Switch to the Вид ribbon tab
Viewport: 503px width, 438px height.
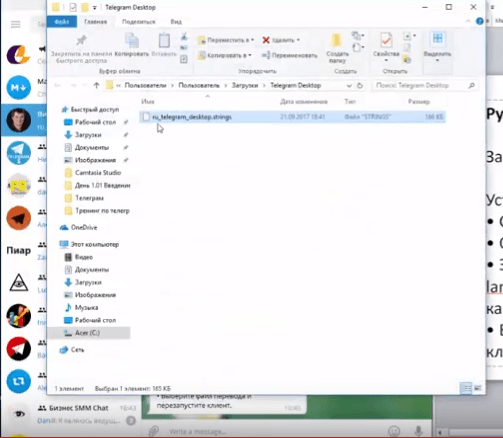pos(176,22)
